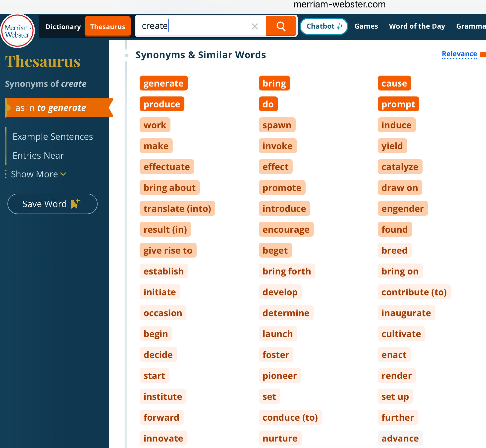Open synonym 'prompt'
Viewport: 486px width, 448px height.
(x=398, y=104)
